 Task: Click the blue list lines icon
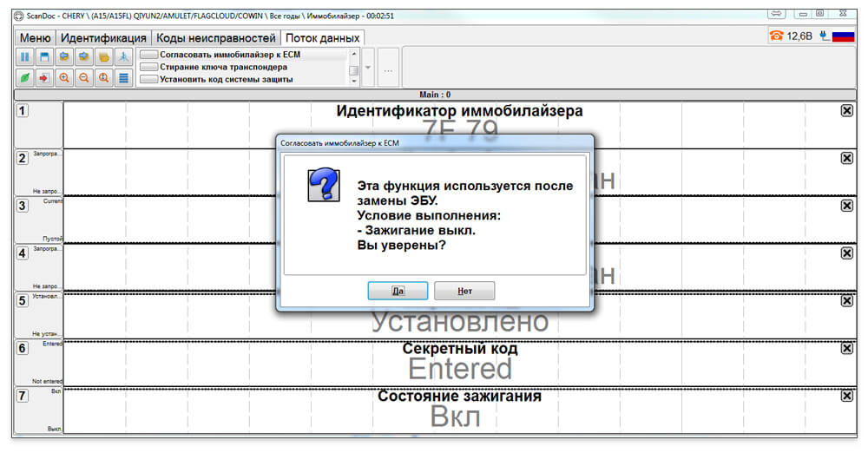(x=123, y=78)
